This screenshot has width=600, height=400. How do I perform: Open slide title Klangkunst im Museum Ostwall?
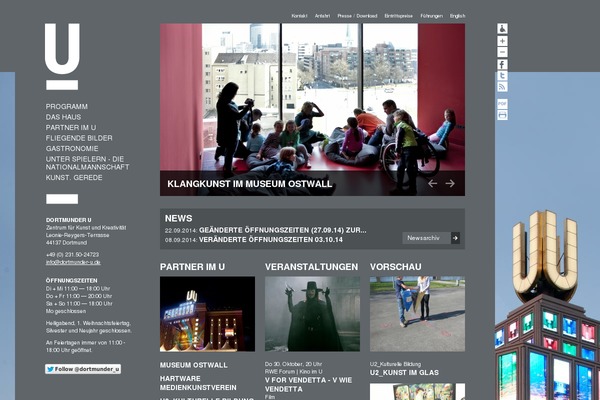[x=249, y=184]
